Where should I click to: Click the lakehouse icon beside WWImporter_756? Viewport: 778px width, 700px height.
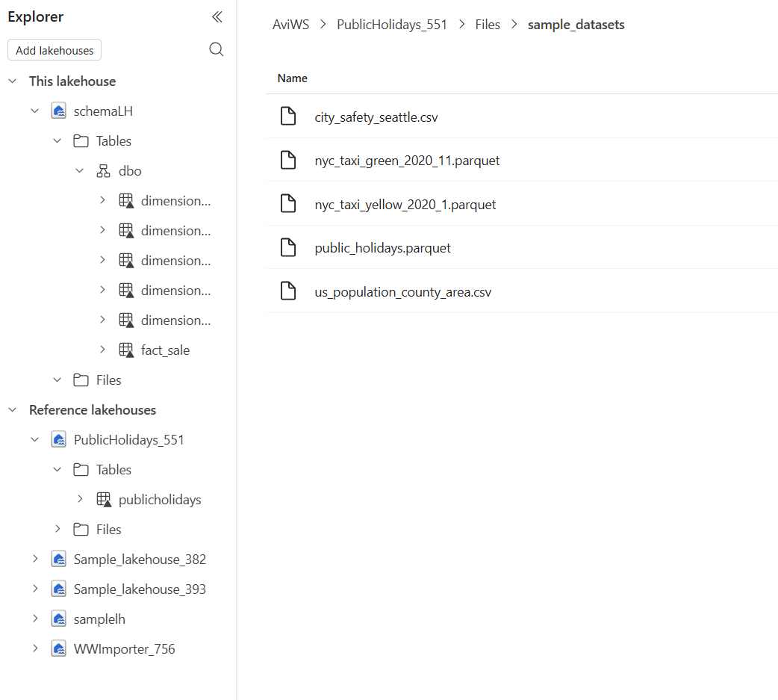(58, 648)
